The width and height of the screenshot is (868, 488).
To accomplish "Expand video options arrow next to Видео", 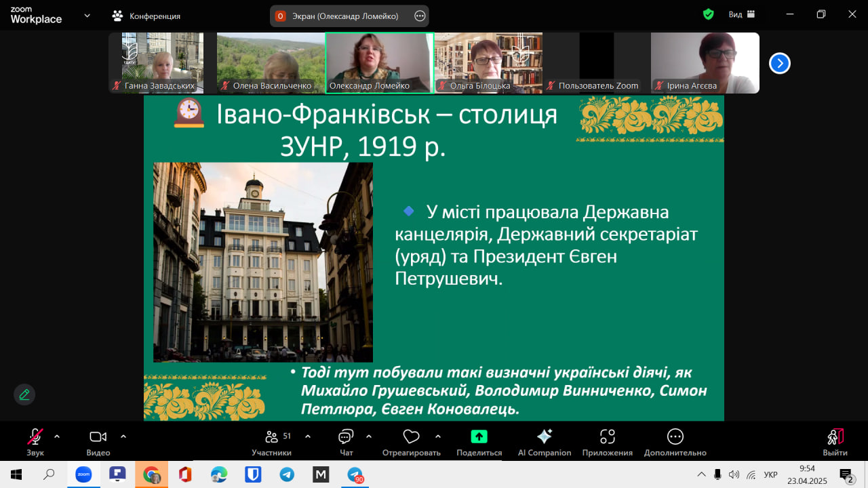I will pos(123,436).
